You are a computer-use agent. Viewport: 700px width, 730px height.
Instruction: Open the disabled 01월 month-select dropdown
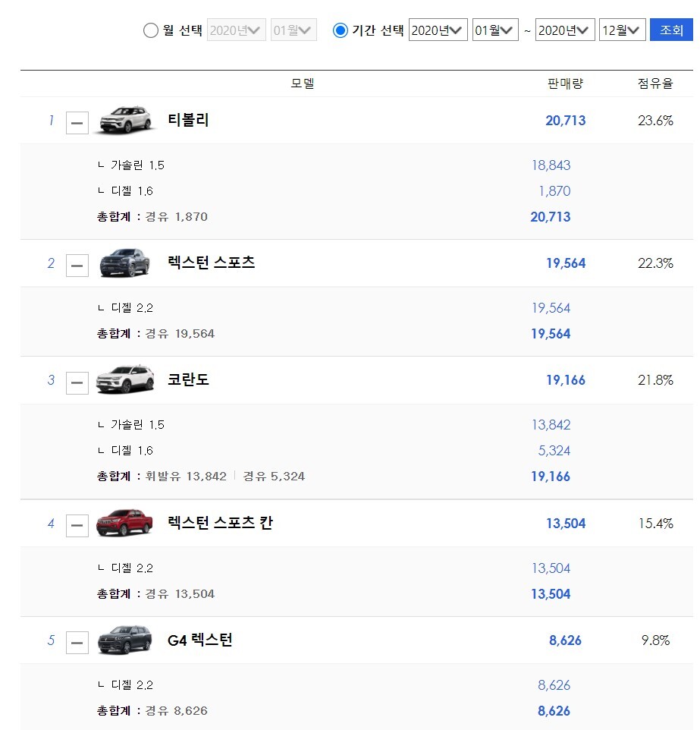coord(293,30)
